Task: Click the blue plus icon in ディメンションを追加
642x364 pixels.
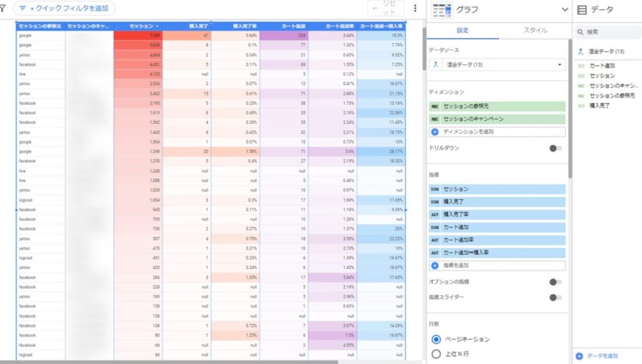Action: pos(435,132)
